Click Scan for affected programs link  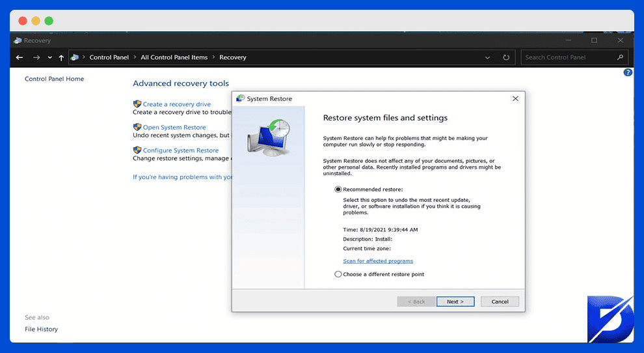coord(378,261)
